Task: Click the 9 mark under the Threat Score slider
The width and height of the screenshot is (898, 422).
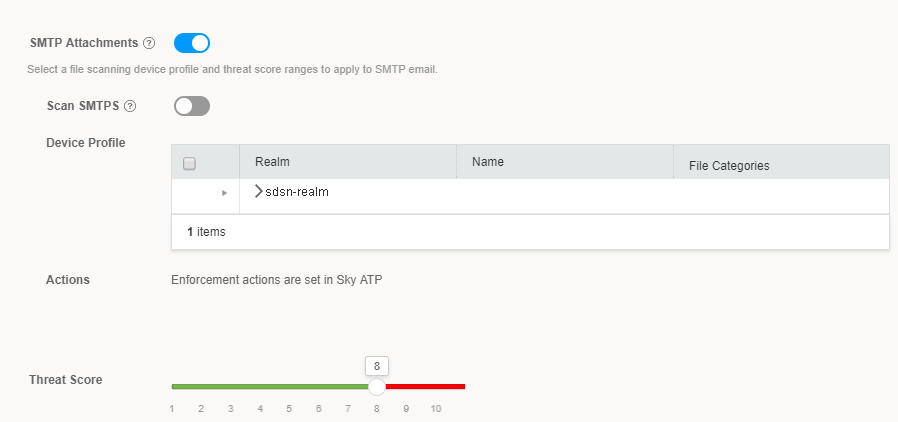Action: 406,409
